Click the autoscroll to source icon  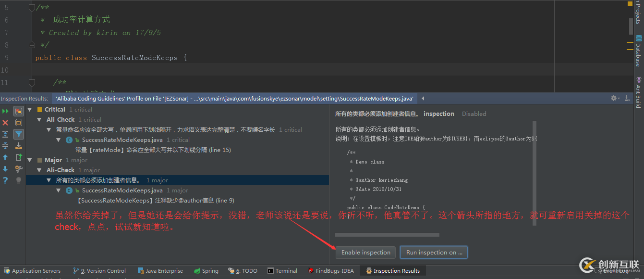19,146
